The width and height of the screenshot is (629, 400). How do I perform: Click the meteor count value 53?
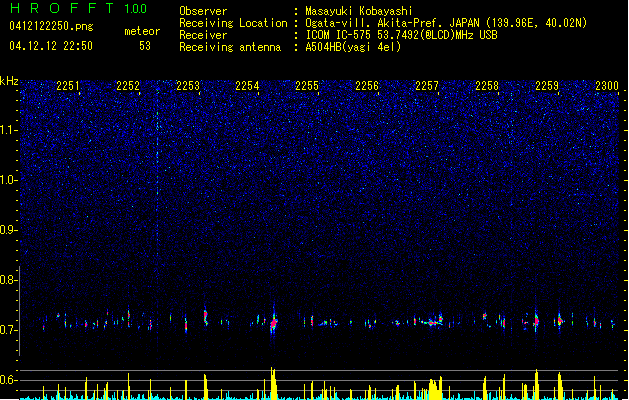point(145,46)
